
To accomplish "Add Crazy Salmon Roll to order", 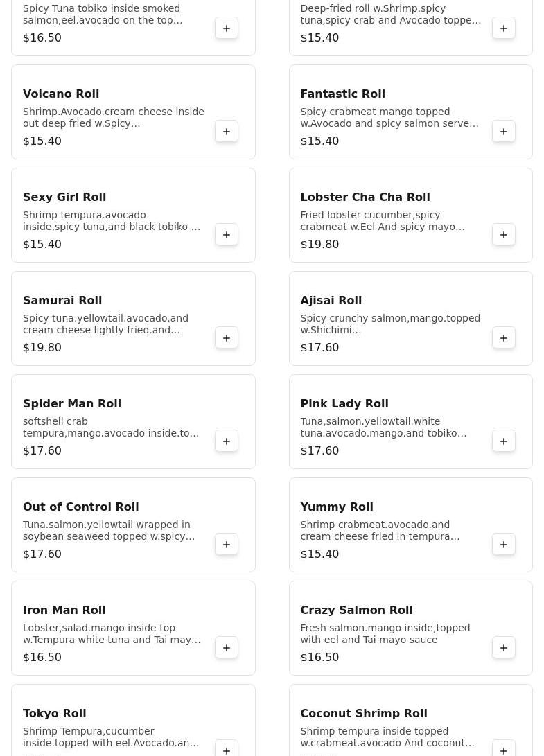I will click(x=504, y=648).
